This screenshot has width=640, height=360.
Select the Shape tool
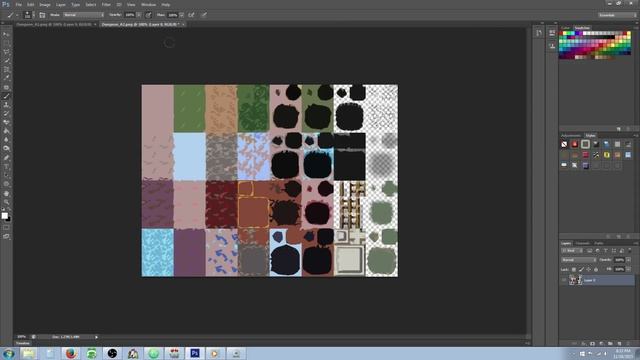pos(6,184)
